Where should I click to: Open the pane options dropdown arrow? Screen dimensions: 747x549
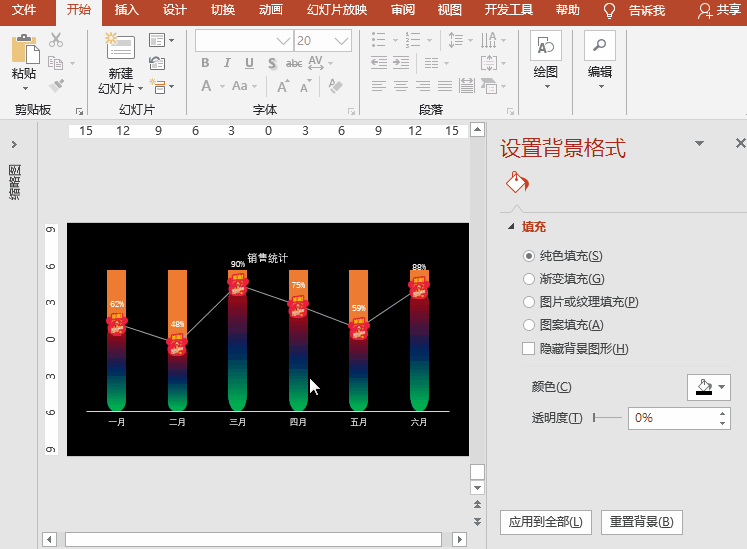click(x=699, y=143)
